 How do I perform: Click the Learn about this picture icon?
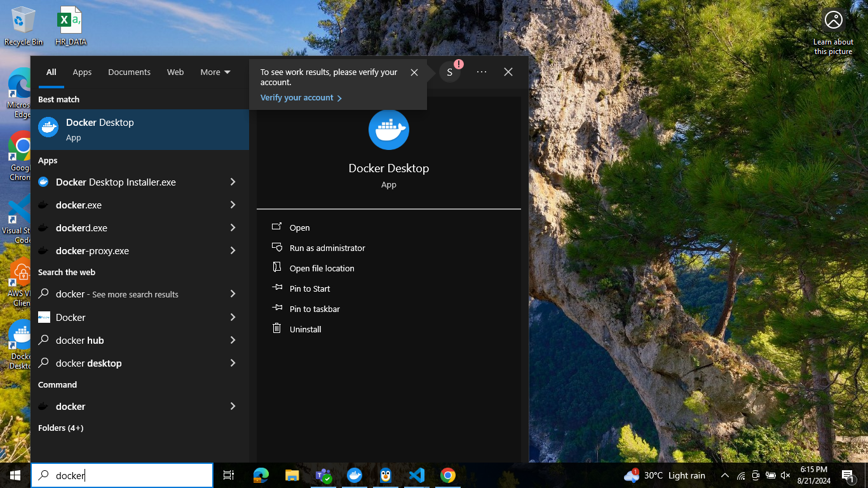point(833,32)
